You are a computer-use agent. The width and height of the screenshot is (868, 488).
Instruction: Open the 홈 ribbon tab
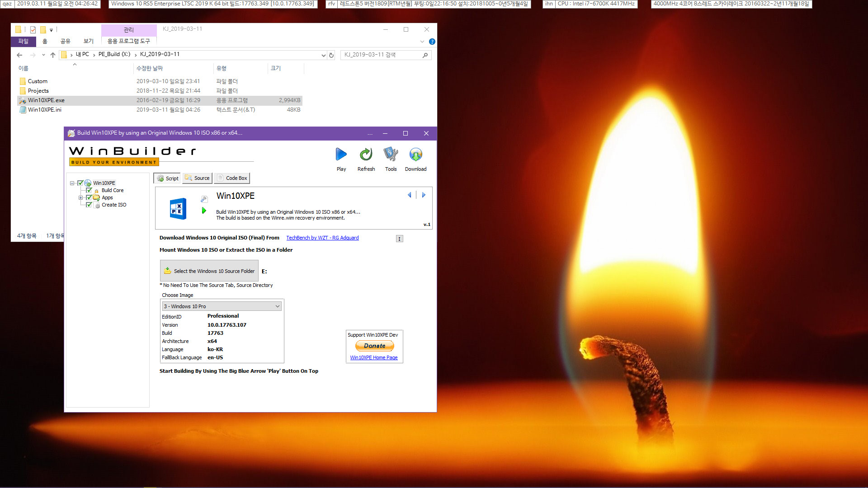(45, 41)
